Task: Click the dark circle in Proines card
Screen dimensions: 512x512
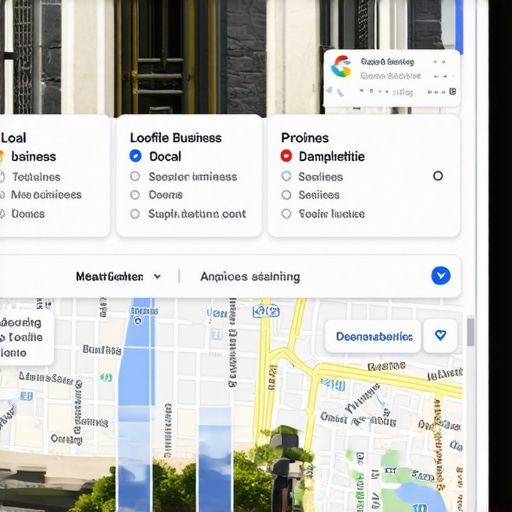Action: pos(438,176)
